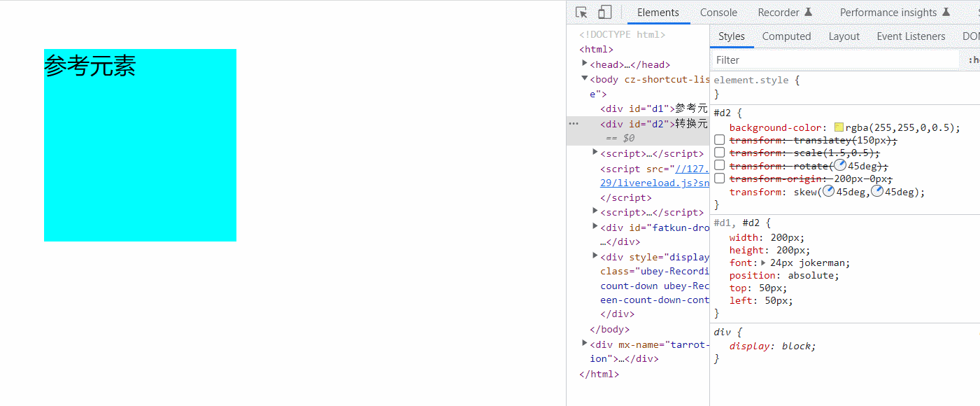Click the #d2 rule selector
The image size is (980, 406).
click(x=723, y=113)
